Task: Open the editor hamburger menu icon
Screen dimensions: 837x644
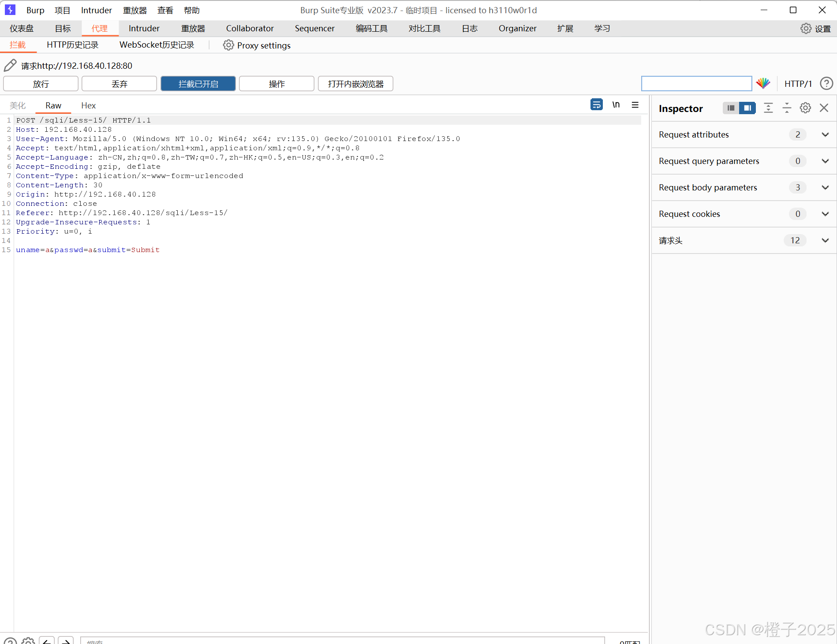Action: [x=635, y=105]
